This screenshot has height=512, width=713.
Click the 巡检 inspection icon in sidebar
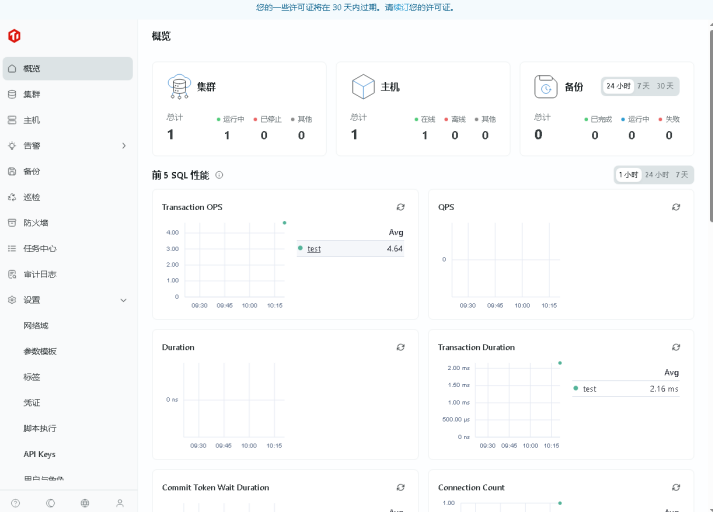[12, 197]
